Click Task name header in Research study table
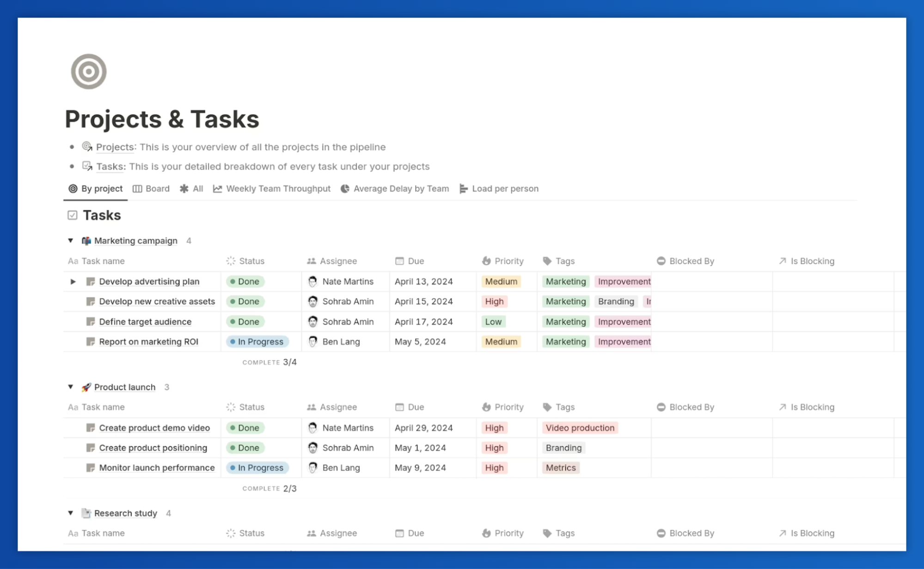 pos(97,533)
